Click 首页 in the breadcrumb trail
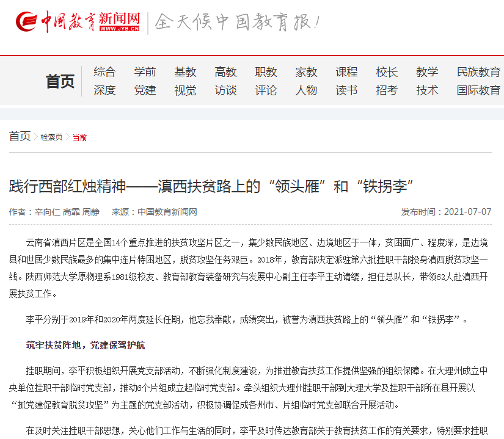 coord(19,137)
